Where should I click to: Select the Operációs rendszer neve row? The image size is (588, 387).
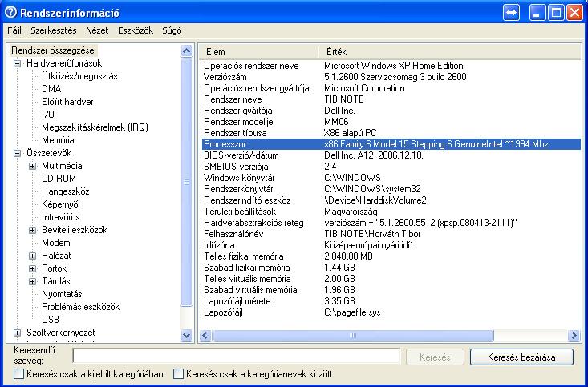(x=391, y=66)
